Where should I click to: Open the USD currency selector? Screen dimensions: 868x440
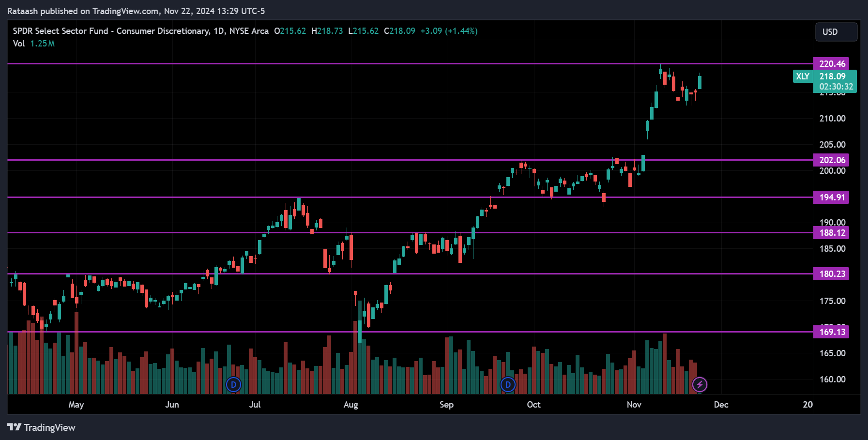coord(836,32)
